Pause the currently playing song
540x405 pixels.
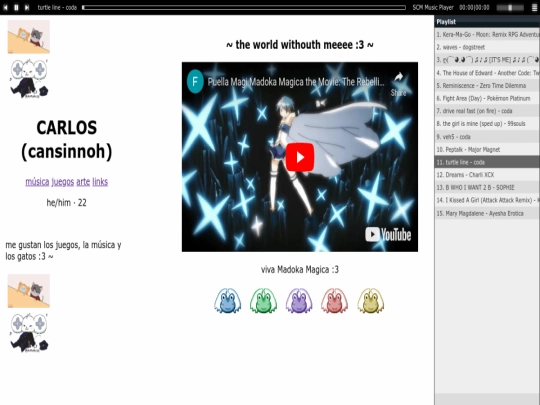tap(16, 7)
